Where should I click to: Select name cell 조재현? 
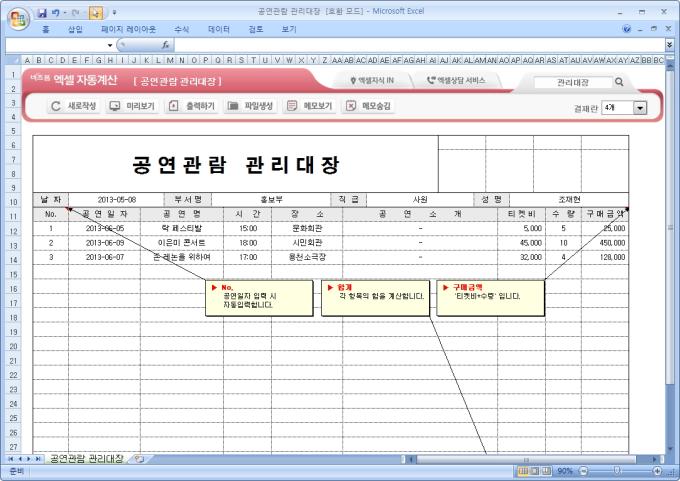[569, 200]
